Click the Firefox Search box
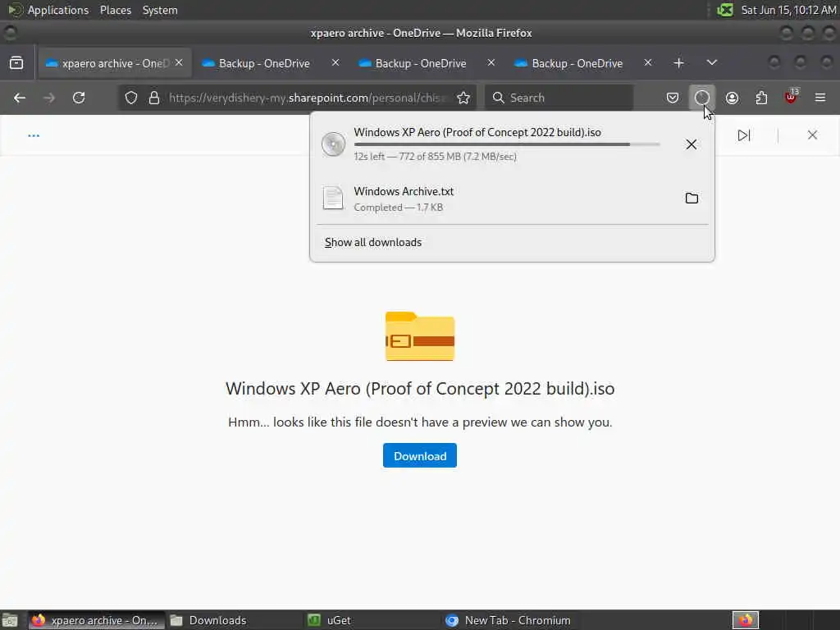Image resolution: width=840 pixels, height=630 pixels. pos(558,98)
